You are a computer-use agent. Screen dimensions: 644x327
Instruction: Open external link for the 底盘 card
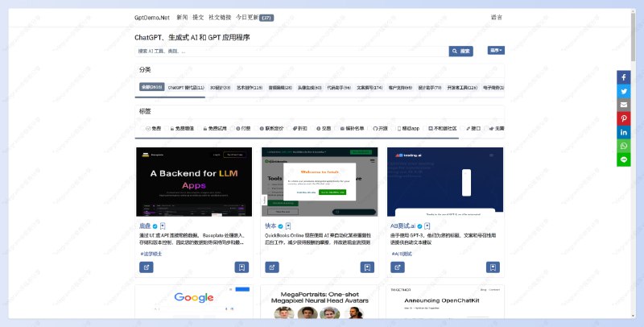click(147, 267)
